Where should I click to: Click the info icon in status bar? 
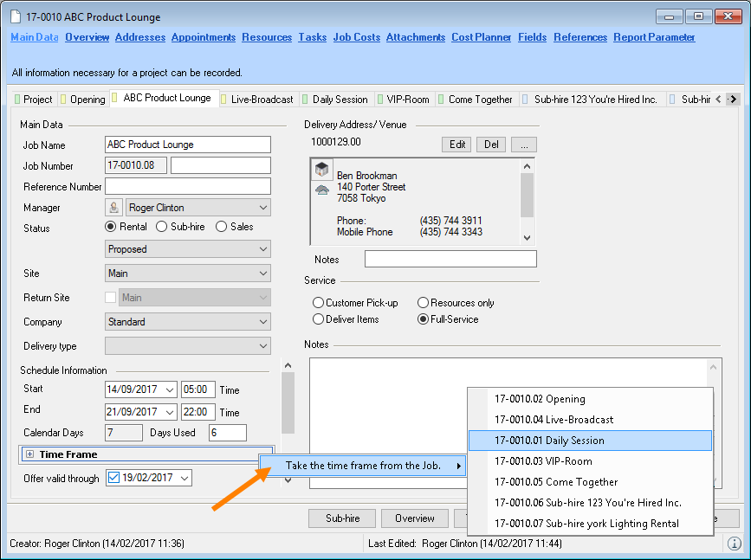tap(733, 544)
